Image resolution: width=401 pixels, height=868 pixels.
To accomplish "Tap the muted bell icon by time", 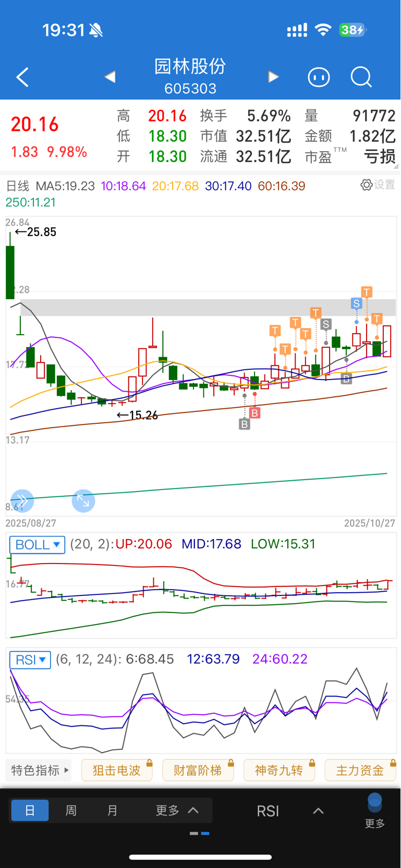I will (96, 30).
